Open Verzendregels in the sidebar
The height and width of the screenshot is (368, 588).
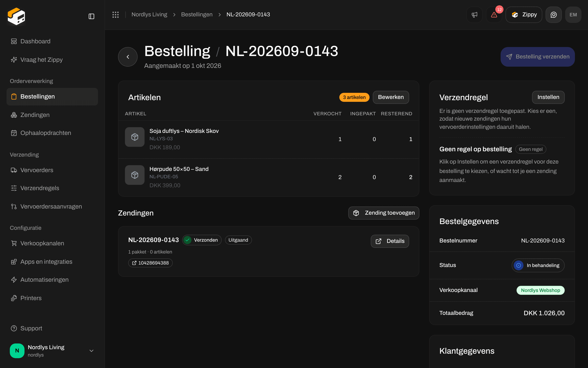(x=52, y=188)
